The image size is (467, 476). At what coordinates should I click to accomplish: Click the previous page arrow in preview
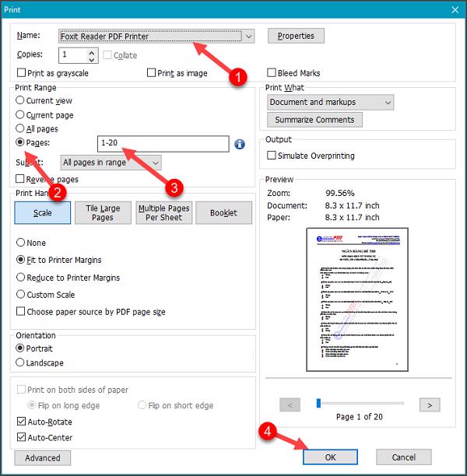click(290, 405)
